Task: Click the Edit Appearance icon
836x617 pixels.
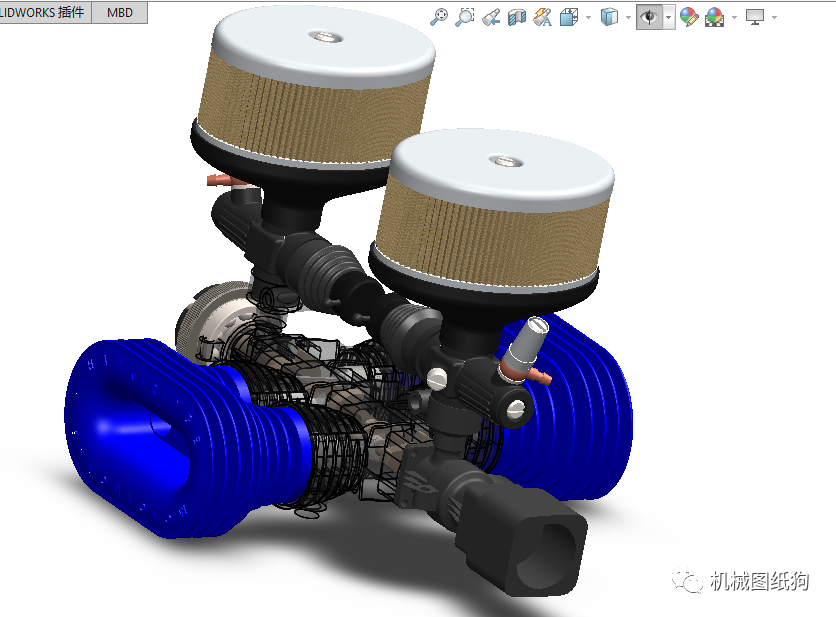Action: [x=689, y=18]
